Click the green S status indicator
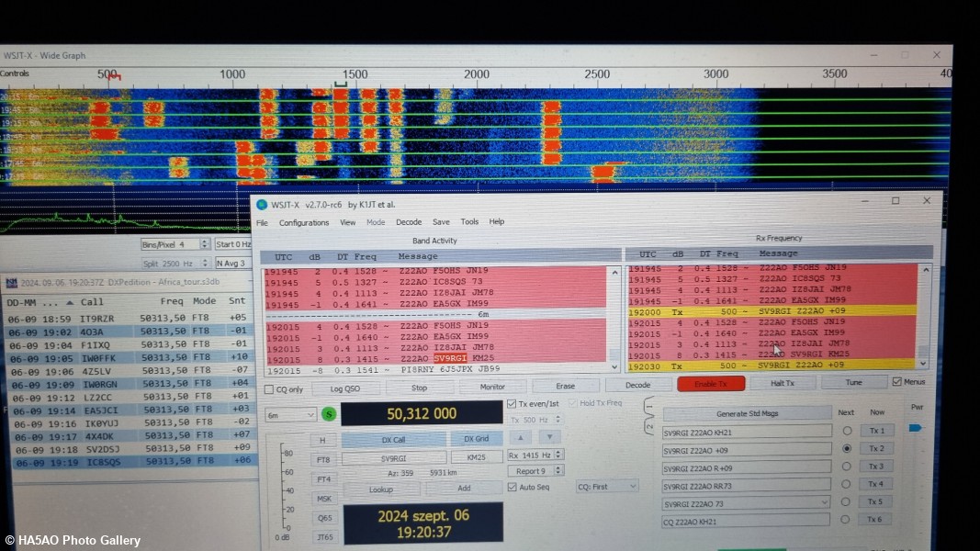 [x=329, y=413]
